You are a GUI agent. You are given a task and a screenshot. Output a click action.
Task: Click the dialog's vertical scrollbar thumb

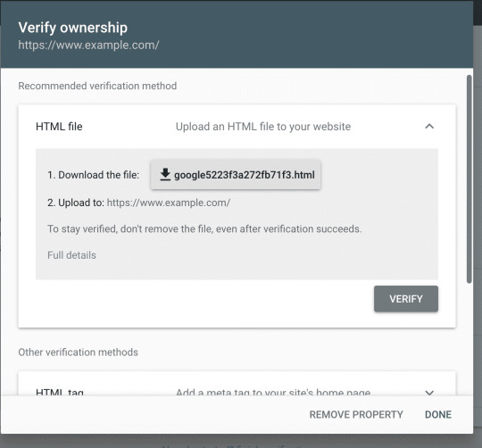pyautogui.click(x=469, y=178)
